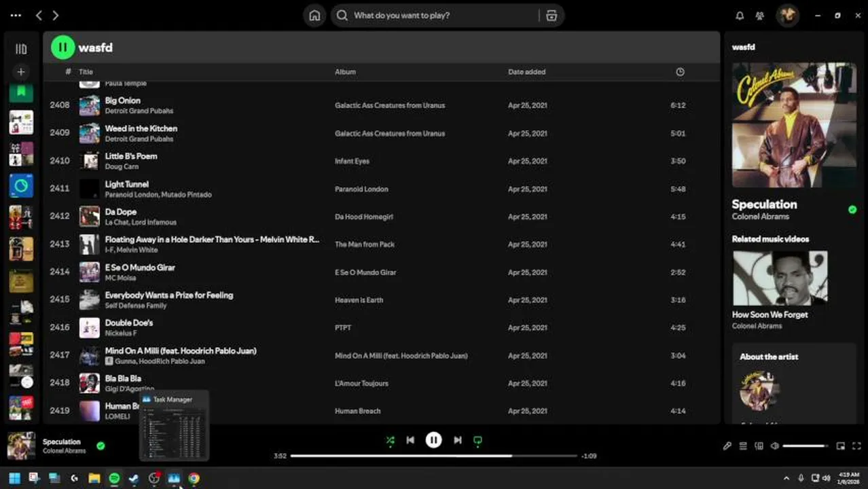Open the notifications bell
The image size is (868, 489).
pyautogui.click(x=740, y=16)
